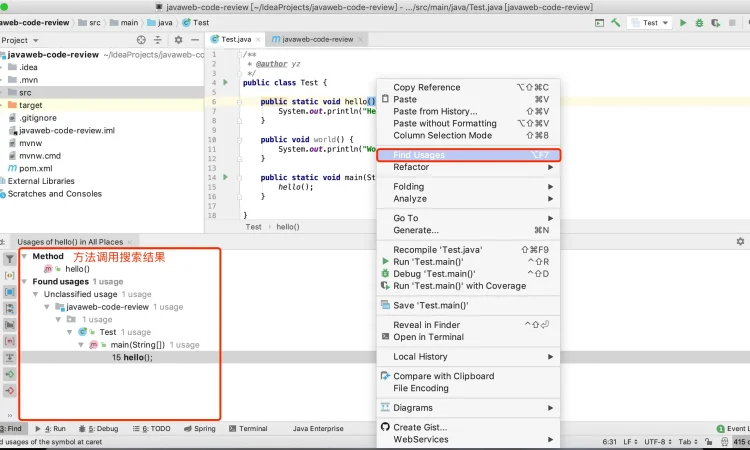The width and height of the screenshot is (750, 450).
Task: Hide the Project panel with minus icon
Action: (x=195, y=40)
